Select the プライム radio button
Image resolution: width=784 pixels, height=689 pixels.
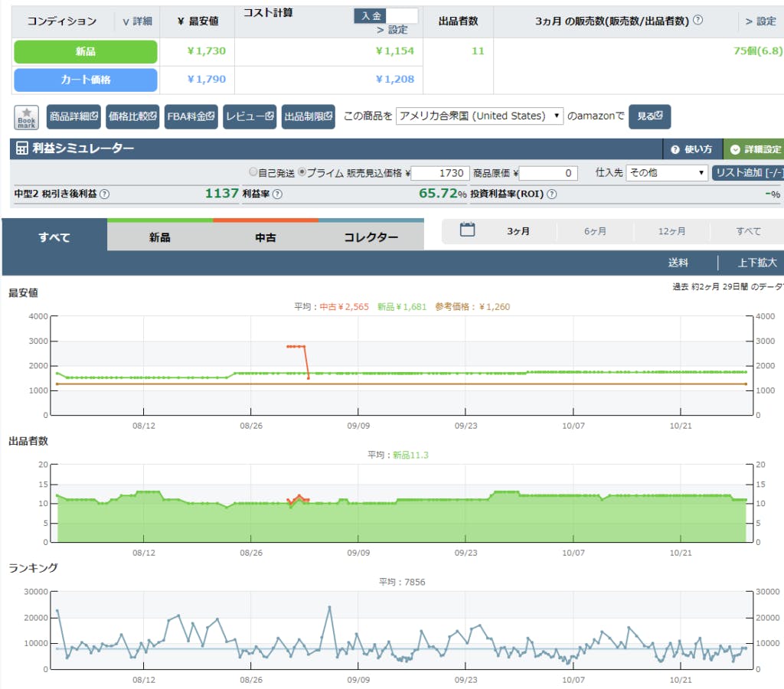(x=302, y=172)
